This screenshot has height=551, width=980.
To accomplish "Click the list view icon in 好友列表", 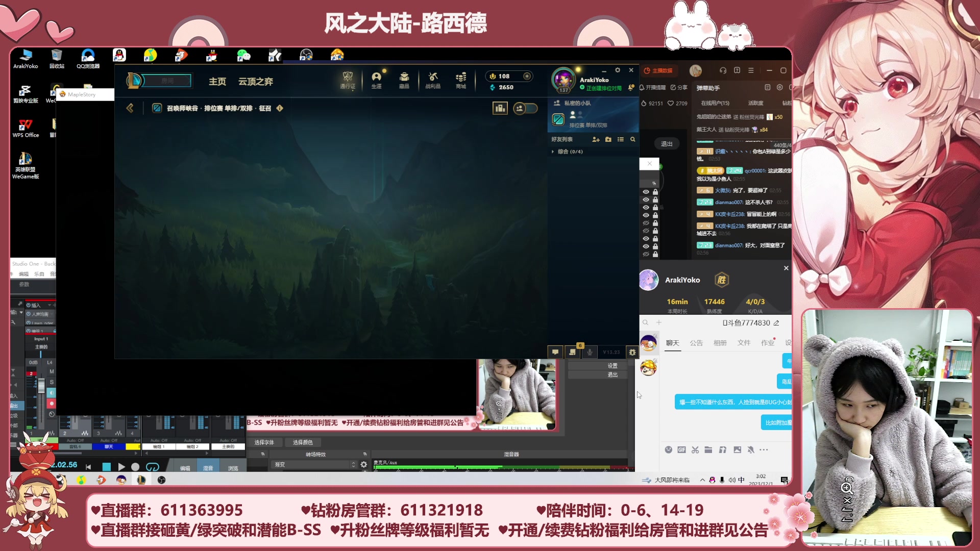I will tap(621, 139).
